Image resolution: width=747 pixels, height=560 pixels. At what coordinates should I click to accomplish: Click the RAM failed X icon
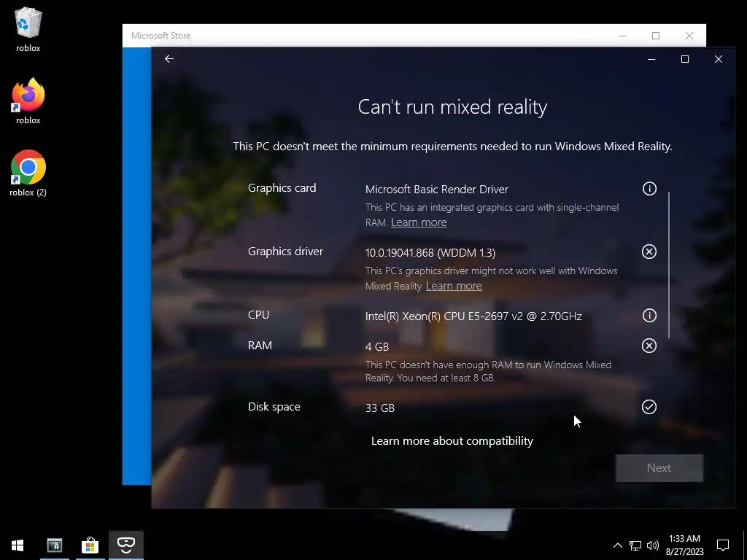point(649,346)
